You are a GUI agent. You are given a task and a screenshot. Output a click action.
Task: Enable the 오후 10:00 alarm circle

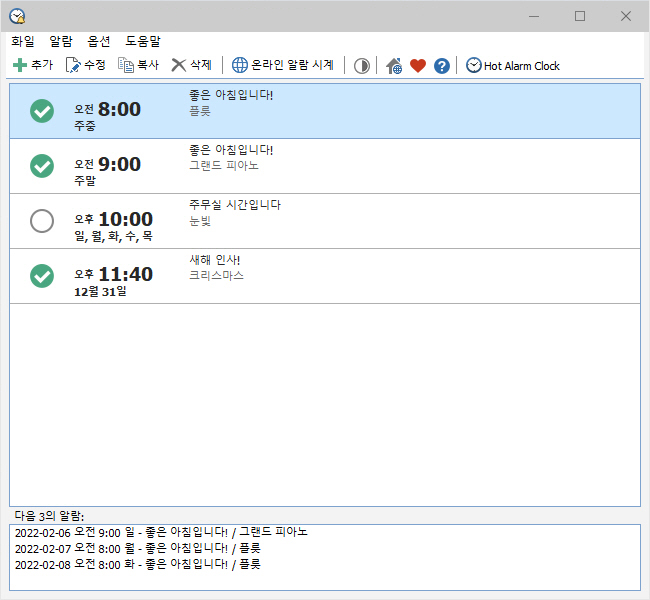(x=42, y=221)
